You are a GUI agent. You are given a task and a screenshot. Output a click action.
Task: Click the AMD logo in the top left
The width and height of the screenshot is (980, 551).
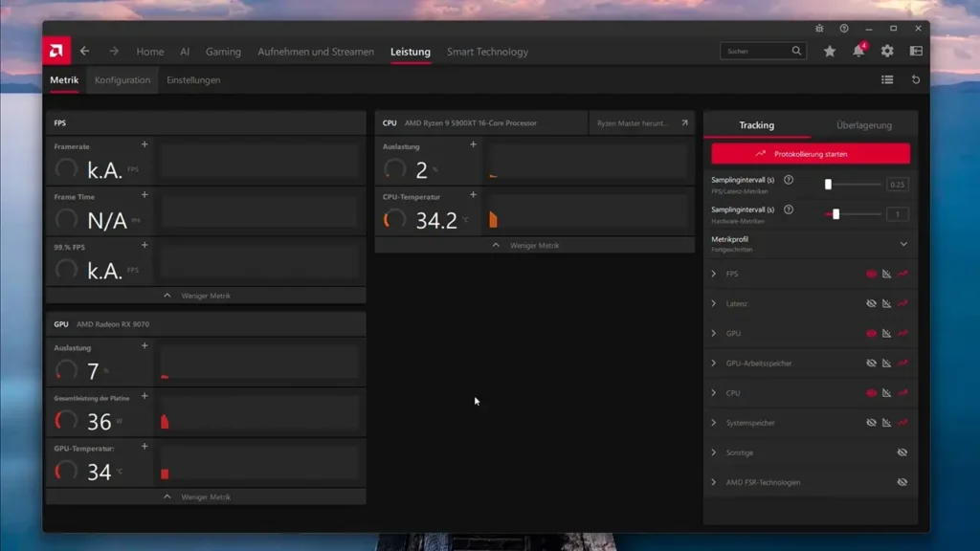[x=56, y=51]
